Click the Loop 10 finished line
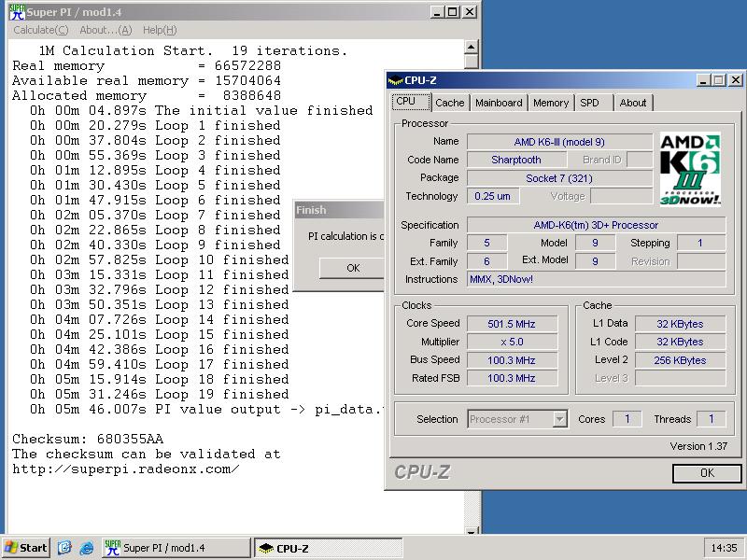The image size is (747, 560). click(159, 260)
